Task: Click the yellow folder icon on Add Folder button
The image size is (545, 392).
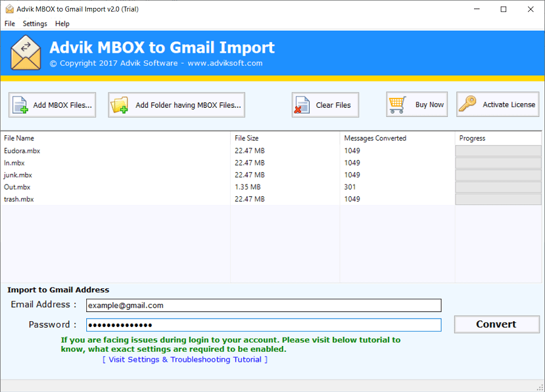Action: coord(119,104)
